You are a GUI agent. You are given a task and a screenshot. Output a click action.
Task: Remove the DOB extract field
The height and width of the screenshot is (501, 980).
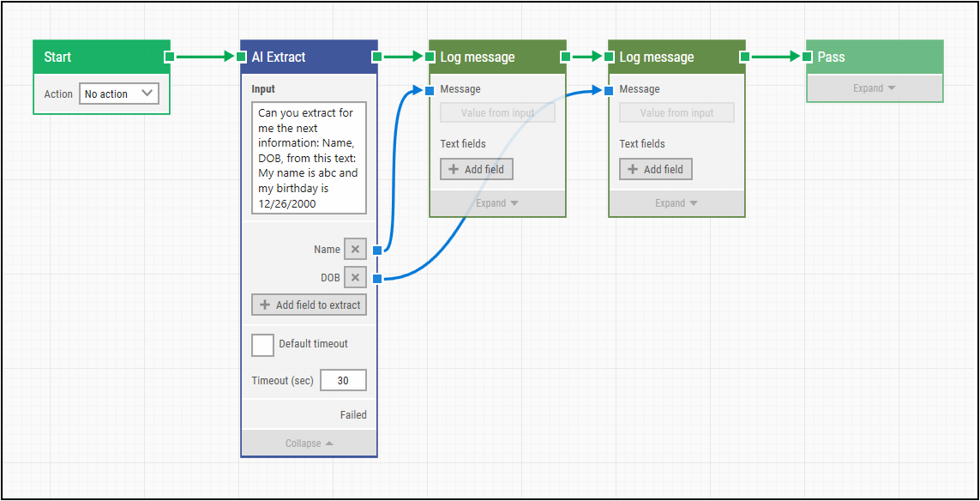pos(355,278)
